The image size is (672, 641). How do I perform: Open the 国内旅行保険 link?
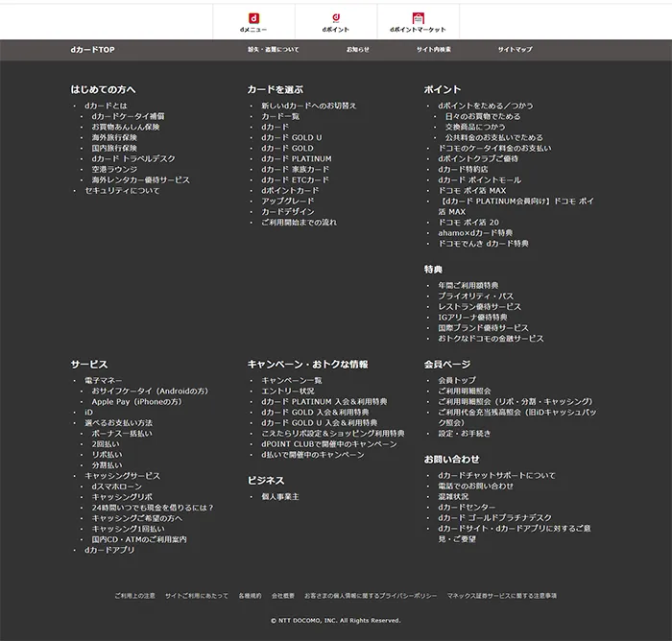114,148
